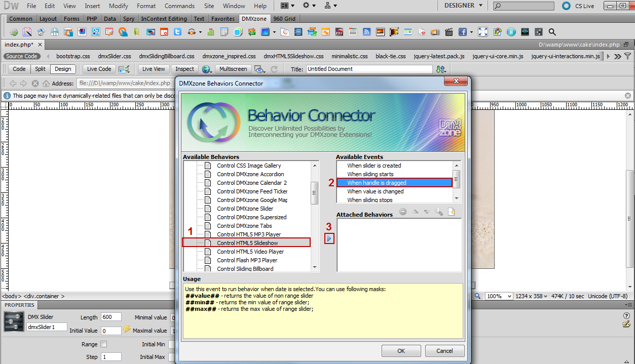Click the Live Code options icon

[124, 69]
